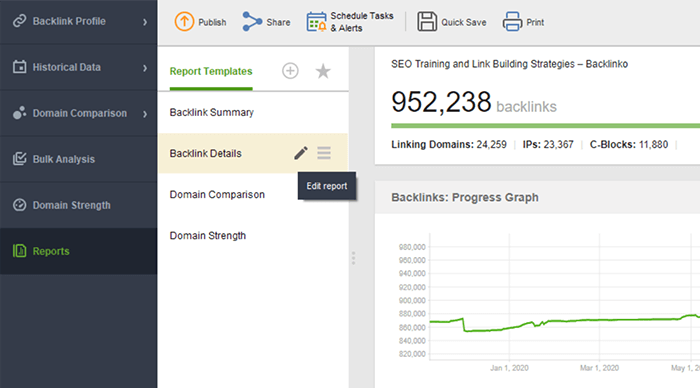Switch to Report Templates tab
This screenshot has width=700, height=388.
[x=211, y=71]
